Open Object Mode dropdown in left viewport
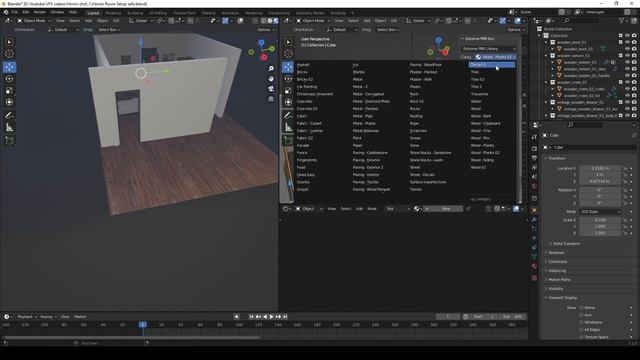 tap(34, 20)
